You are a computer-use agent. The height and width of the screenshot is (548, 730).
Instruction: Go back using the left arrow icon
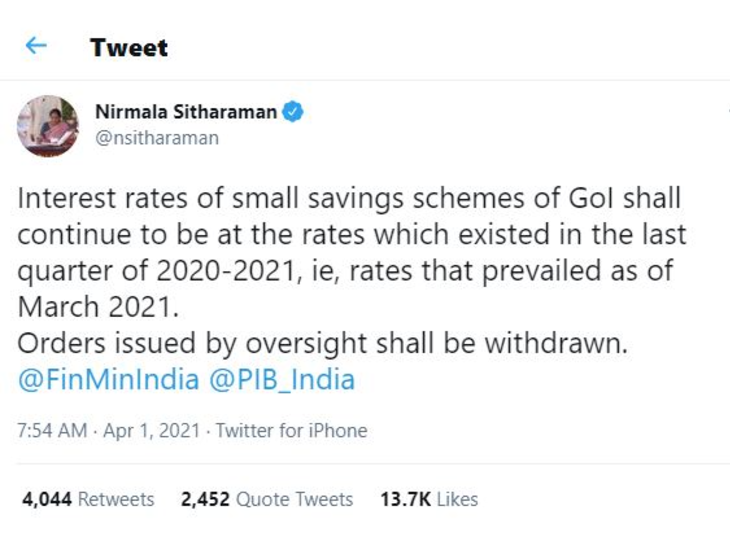(x=36, y=46)
